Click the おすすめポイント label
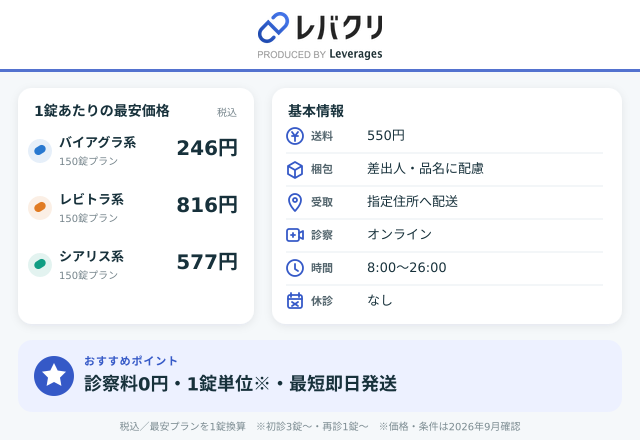Viewport: 640px width, 440px height. (x=131, y=361)
